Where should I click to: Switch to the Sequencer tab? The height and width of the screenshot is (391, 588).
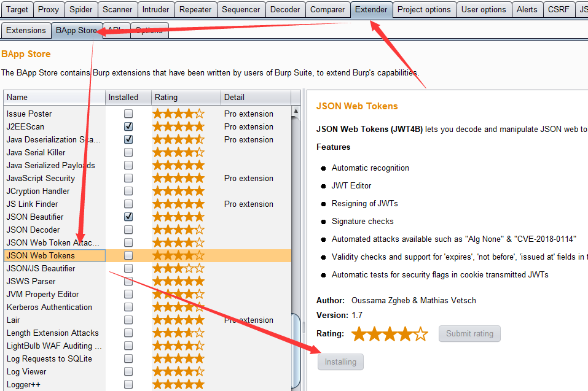[241, 9]
